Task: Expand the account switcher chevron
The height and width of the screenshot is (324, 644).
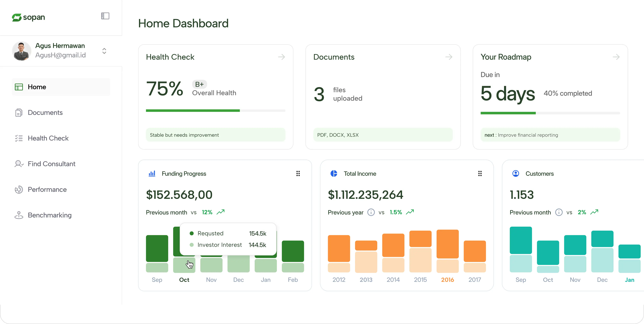Action: tap(104, 51)
